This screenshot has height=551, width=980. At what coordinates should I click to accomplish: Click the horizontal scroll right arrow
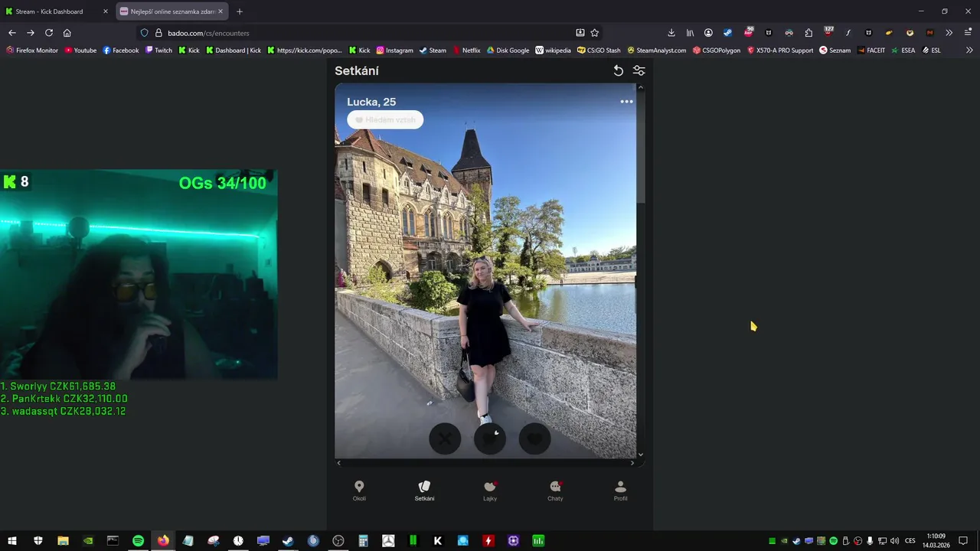coord(632,463)
